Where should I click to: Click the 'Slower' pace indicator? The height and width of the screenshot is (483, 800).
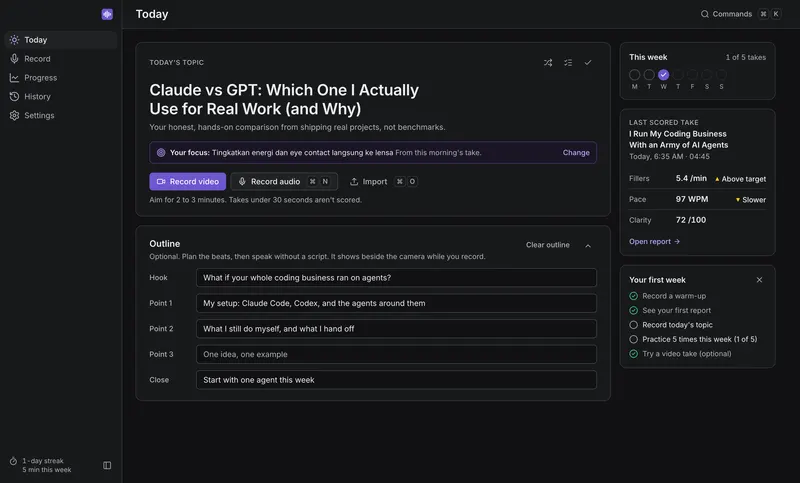751,199
